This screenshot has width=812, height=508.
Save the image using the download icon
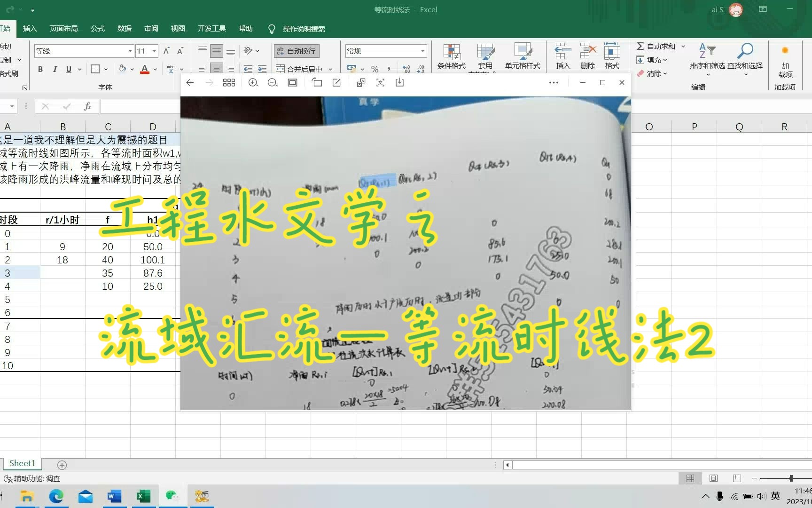(400, 82)
